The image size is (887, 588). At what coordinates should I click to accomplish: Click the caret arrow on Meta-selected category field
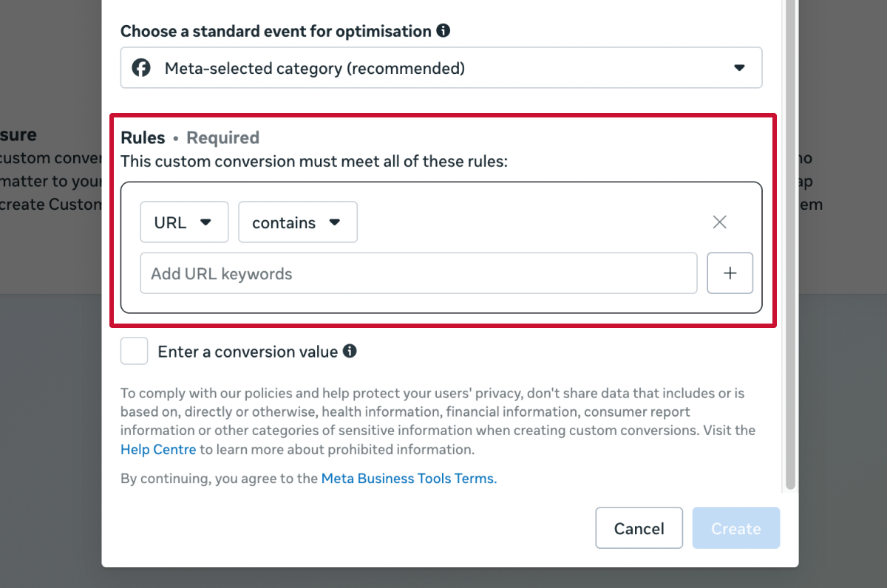[739, 68]
